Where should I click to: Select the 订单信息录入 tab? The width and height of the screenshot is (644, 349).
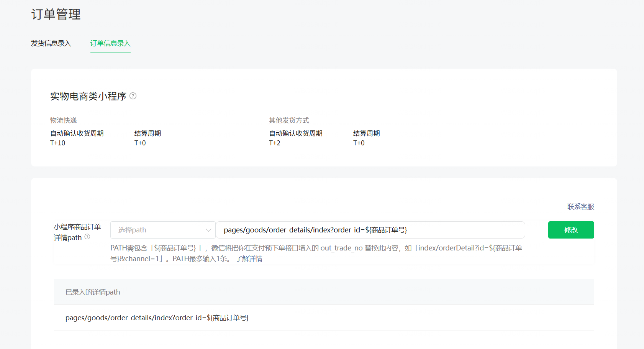coord(110,43)
